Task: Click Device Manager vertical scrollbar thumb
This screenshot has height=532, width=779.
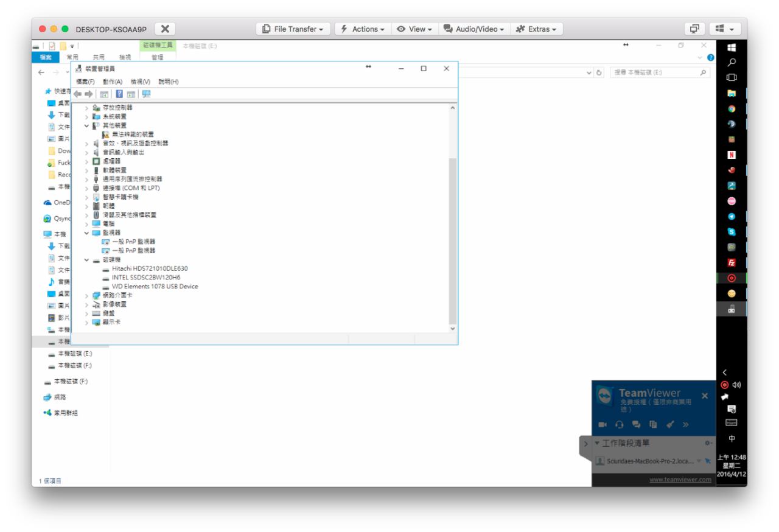Action: click(452, 240)
